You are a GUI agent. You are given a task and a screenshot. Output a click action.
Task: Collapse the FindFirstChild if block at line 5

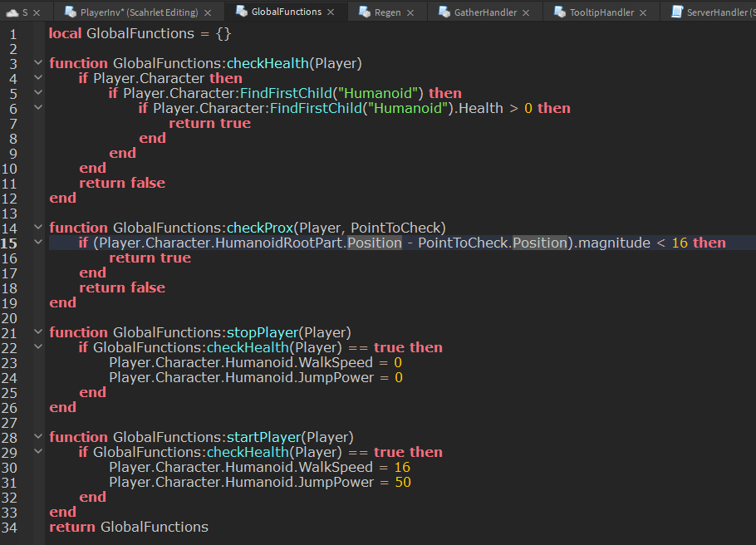[x=38, y=92]
